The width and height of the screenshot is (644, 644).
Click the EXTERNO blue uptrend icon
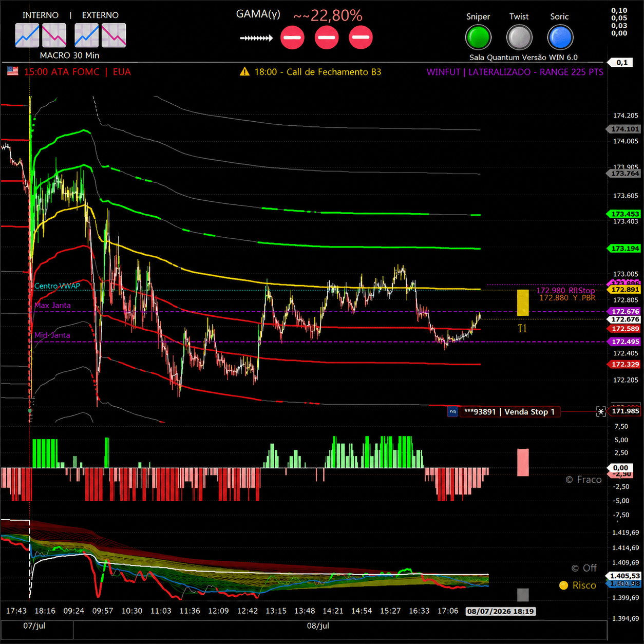[x=87, y=35]
